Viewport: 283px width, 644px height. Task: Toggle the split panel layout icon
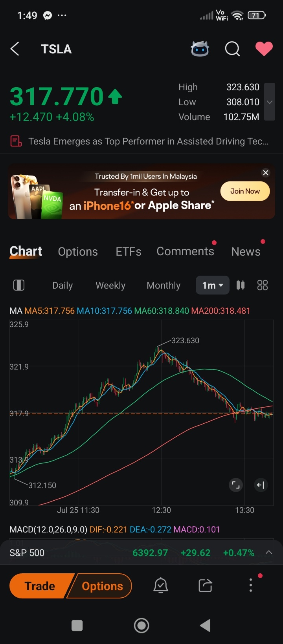(x=19, y=285)
